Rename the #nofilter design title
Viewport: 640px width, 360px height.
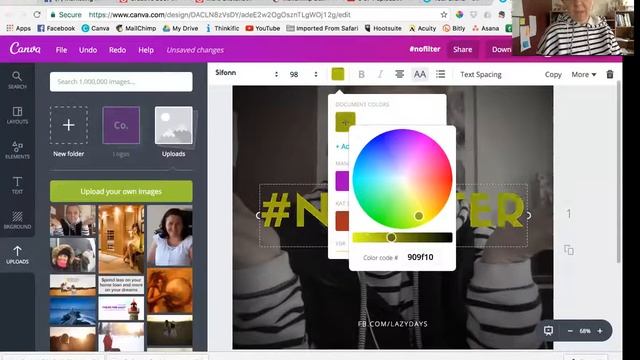pyautogui.click(x=424, y=49)
